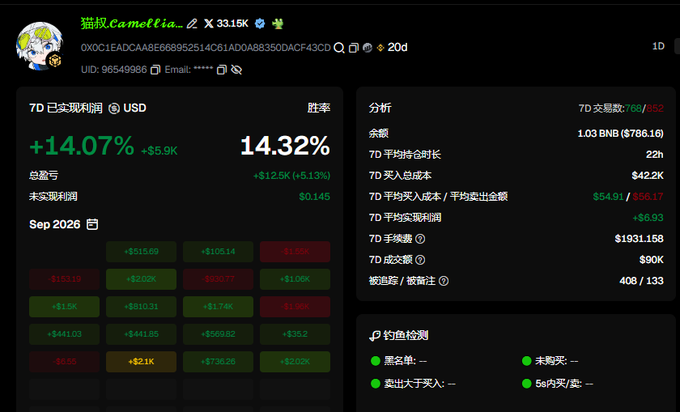Screen dimensions: 680x412
Task: Click the wallet address 0X0C1EADCAA8E…
Action: pyautogui.click(x=206, y=48)
